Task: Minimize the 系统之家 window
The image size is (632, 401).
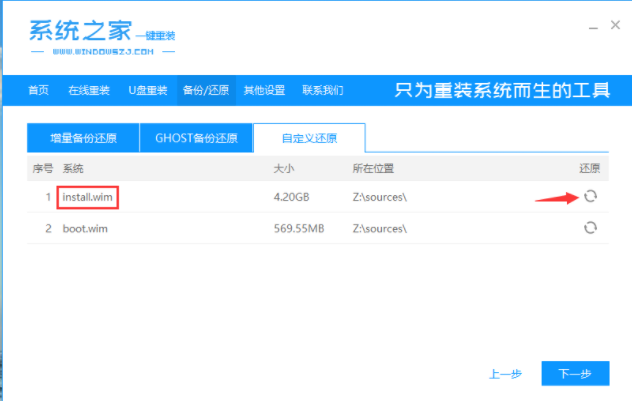Action: [588, 26]
